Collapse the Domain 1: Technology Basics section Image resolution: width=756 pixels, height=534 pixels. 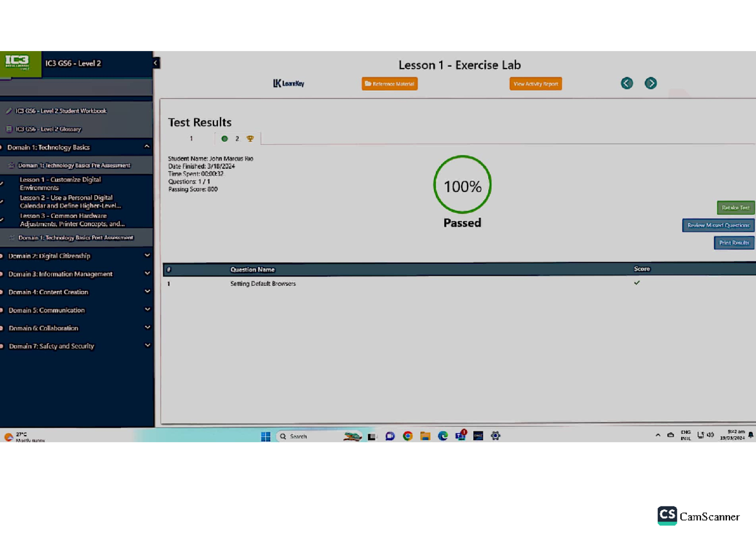[x=147, y=147]
